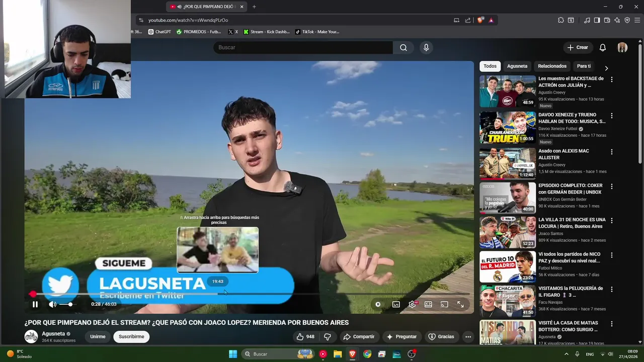Click the Suscribirme button
The width and height of the screenshot is (644, 362).
point(131,337)
